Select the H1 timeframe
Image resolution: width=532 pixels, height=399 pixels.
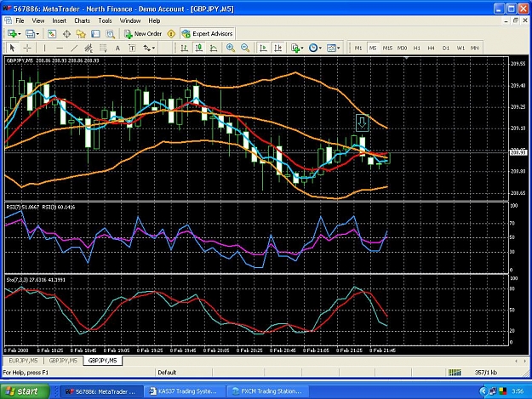(416, 48)
